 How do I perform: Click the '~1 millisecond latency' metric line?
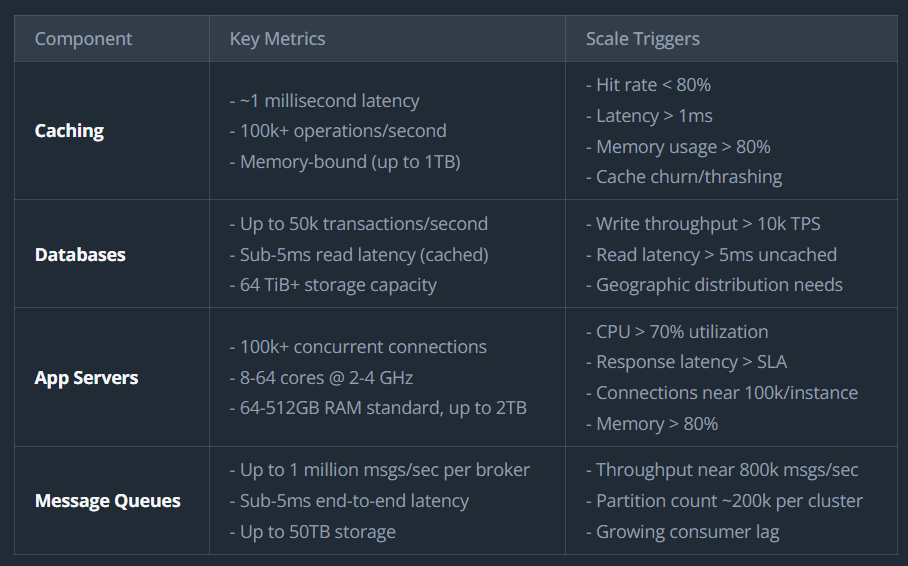tap(329, 101)
